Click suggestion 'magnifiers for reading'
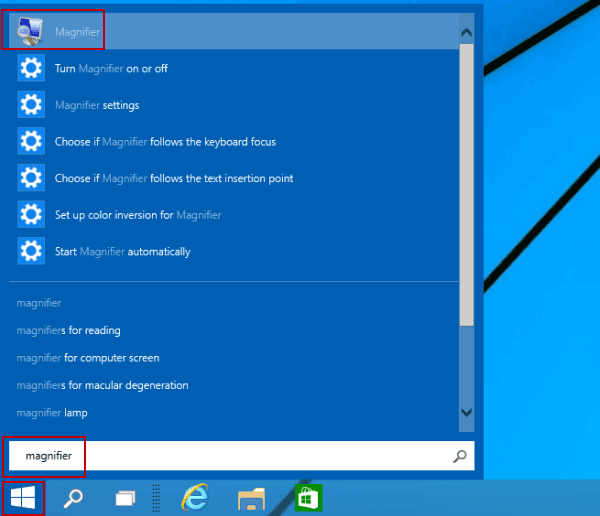The height and width of the screenshot is (516, 600). click(68, 330)
